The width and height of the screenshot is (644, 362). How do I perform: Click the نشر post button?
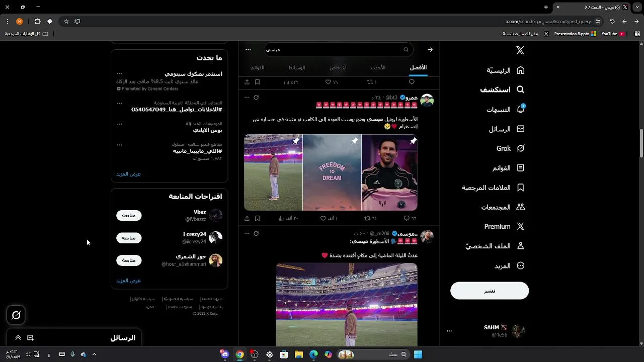click(490, 291)
